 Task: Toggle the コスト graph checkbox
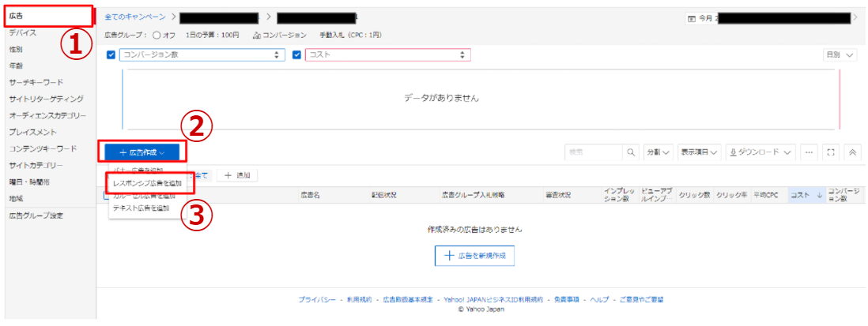coord(297,55)
